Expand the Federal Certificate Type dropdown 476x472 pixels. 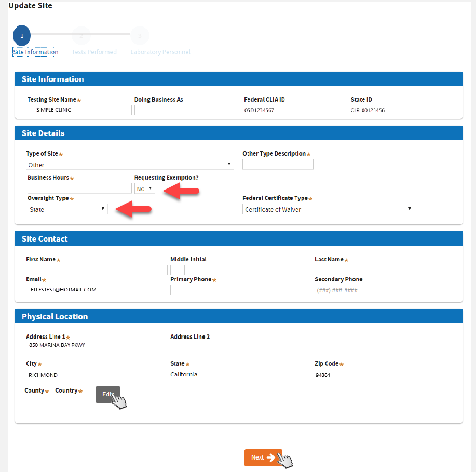(328, 209)
